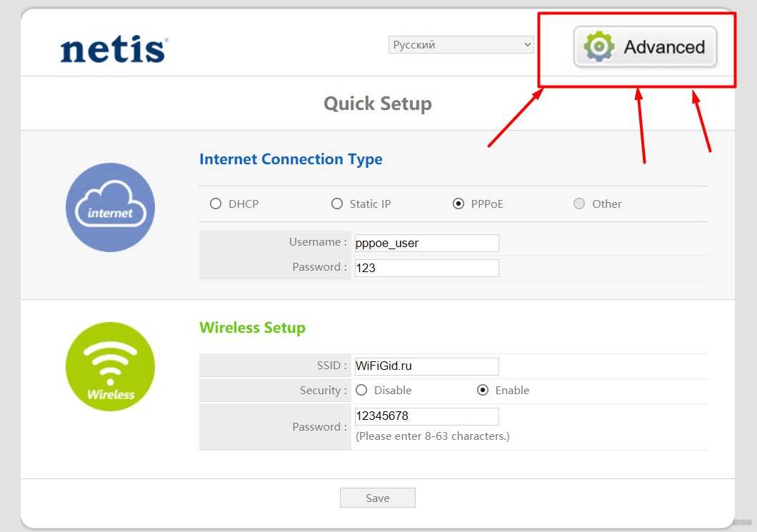The height and width of the screenshot is (532, 757).
Task: Click the Wireless Setup section heading
Action: point(252,328)
